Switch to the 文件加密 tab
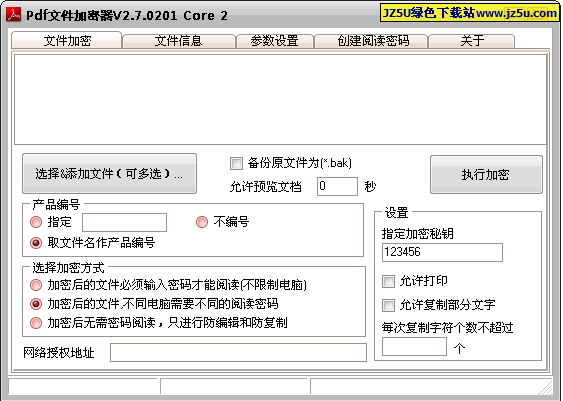 pos(67,40)
